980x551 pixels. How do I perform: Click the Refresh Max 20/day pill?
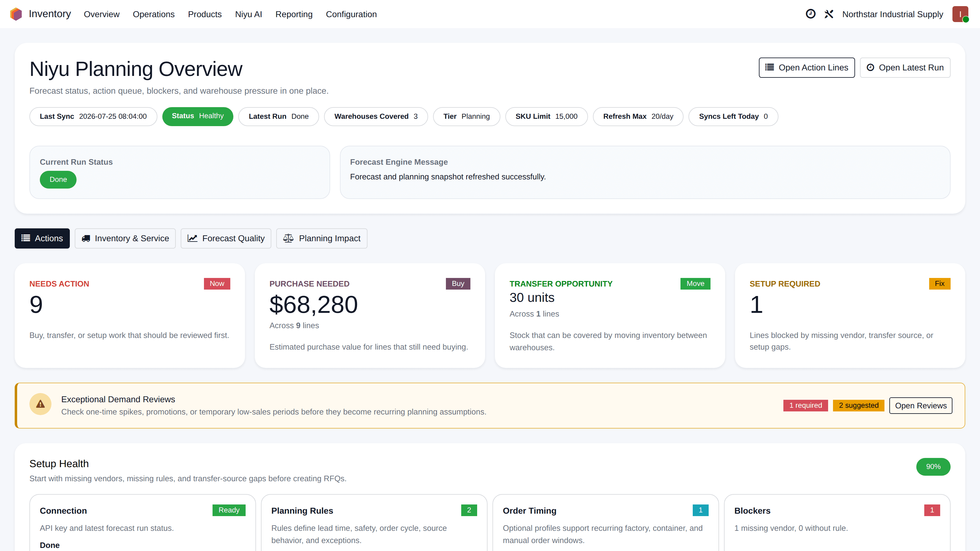(638, 116)
